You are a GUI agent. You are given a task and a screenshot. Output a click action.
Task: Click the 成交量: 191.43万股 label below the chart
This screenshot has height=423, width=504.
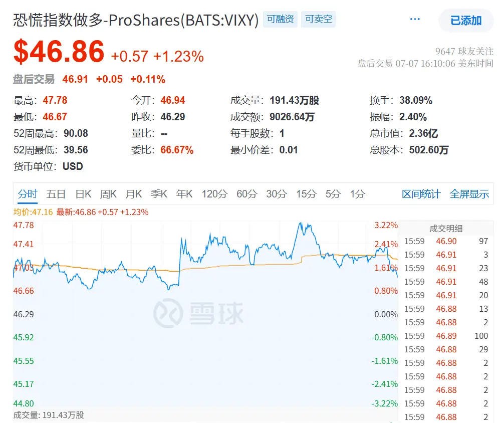[49, 415]
